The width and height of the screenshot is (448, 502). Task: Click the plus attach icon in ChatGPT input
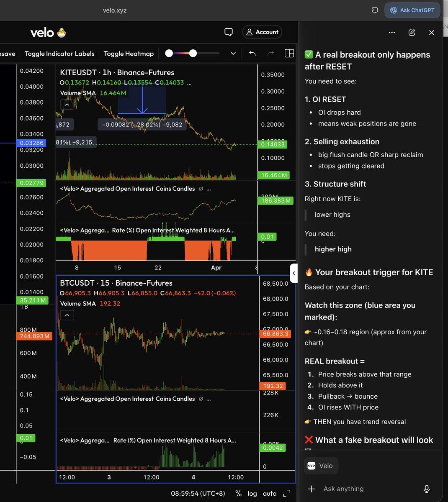311,489
